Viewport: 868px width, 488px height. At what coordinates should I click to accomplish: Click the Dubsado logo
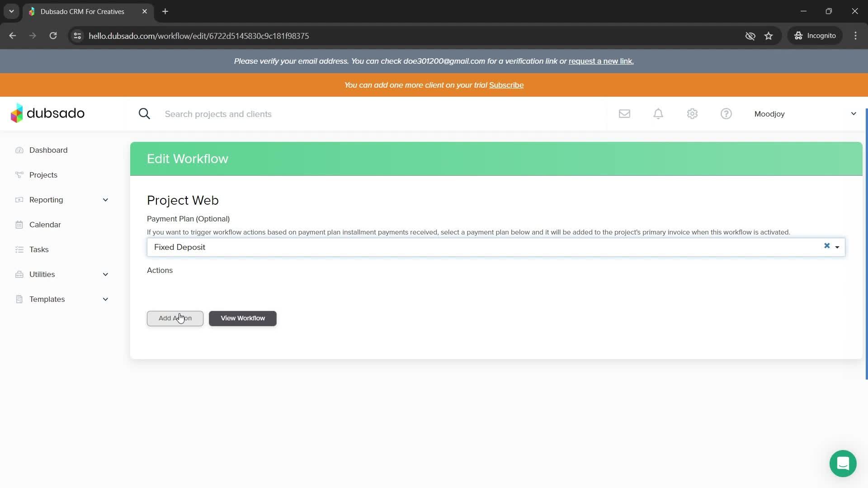[47, 113]
